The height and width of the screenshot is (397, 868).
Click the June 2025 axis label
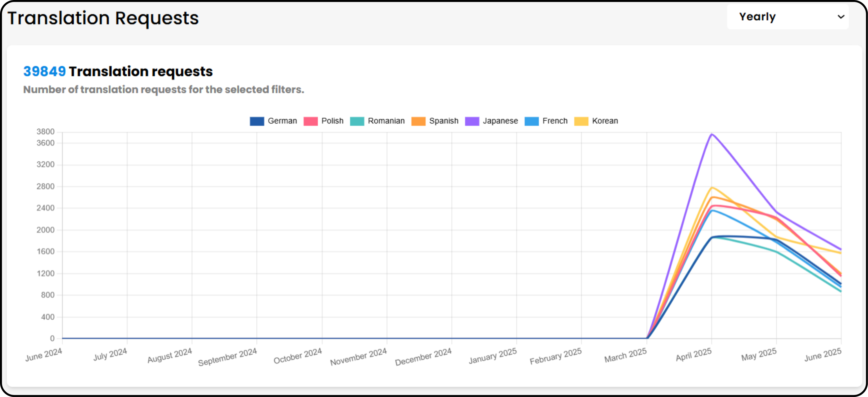tap(823, 355)
